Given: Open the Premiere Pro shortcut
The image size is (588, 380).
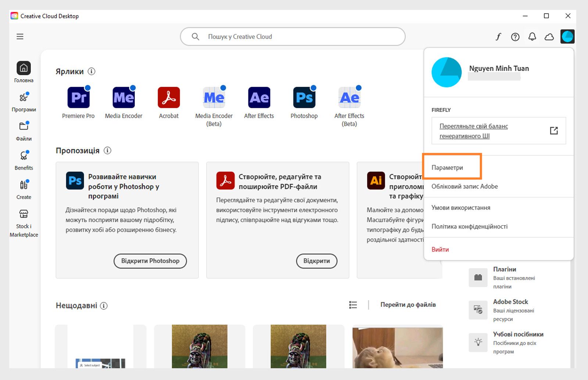Looking at the screenshot, I should pos(78,97).
